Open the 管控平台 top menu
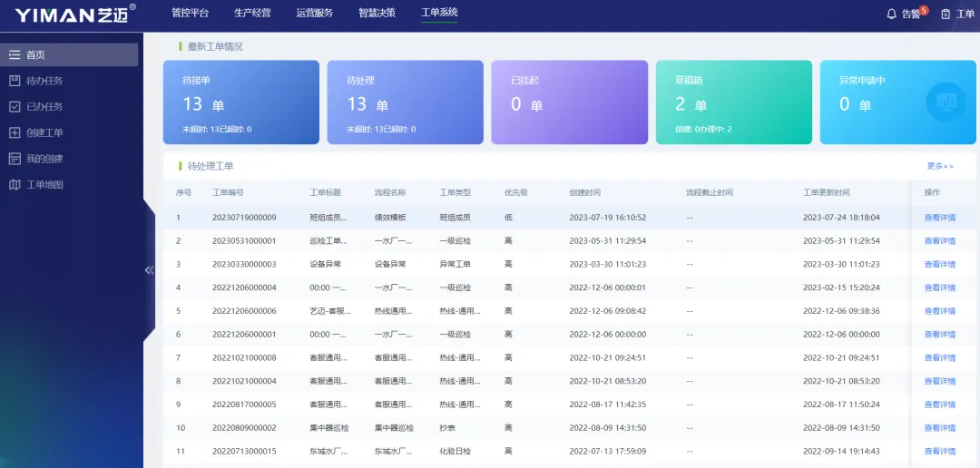980x468 pixels. click(190, 13)
